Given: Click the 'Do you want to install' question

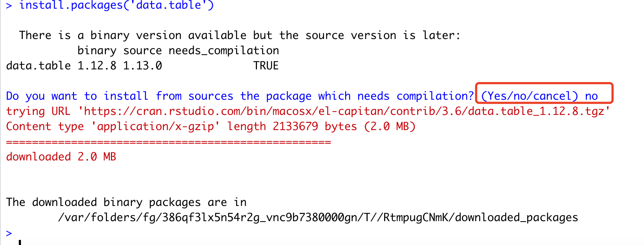Looking at the screenshot, I should point(240,96).
